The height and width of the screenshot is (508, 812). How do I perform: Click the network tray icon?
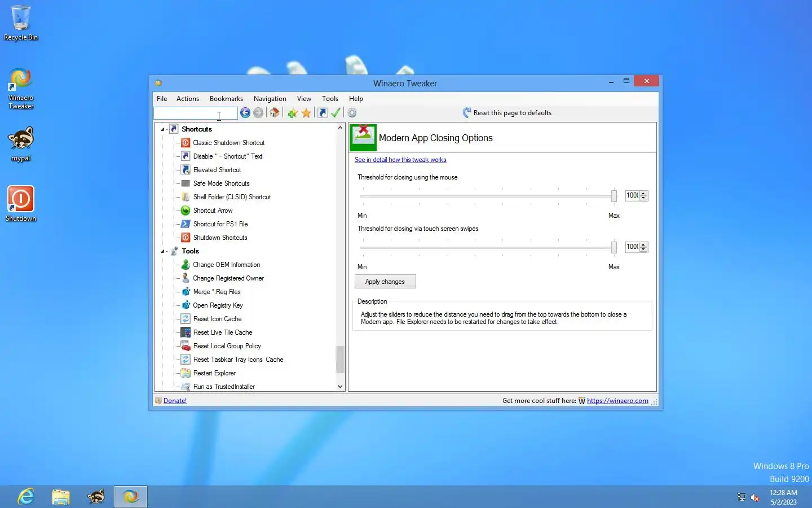point(742,497)
